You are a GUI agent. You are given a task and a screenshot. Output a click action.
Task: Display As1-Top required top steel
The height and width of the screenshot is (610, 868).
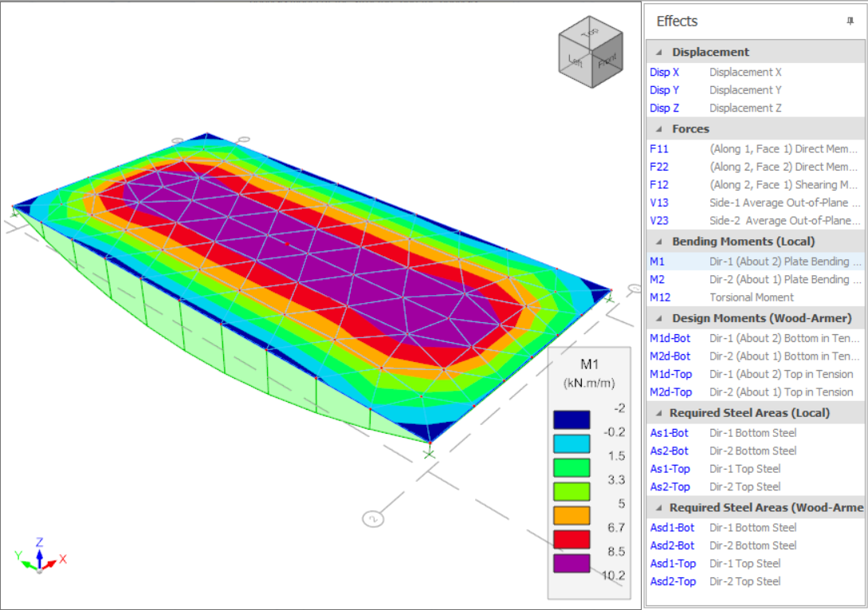[x=670, y=469]
